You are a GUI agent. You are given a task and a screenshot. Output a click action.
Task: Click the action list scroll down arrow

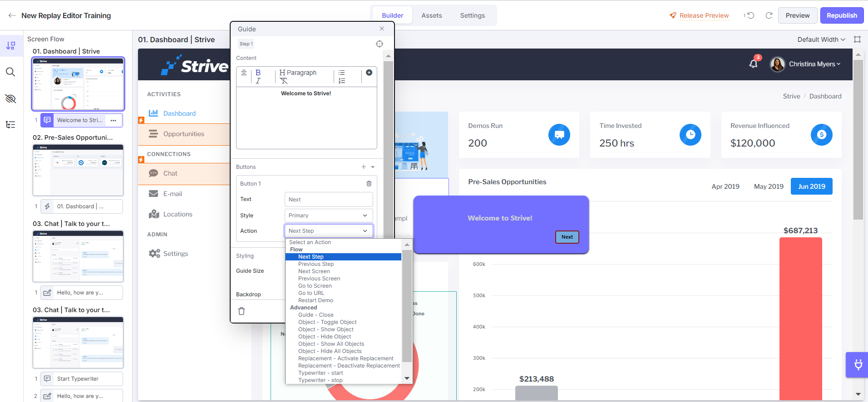407,378
